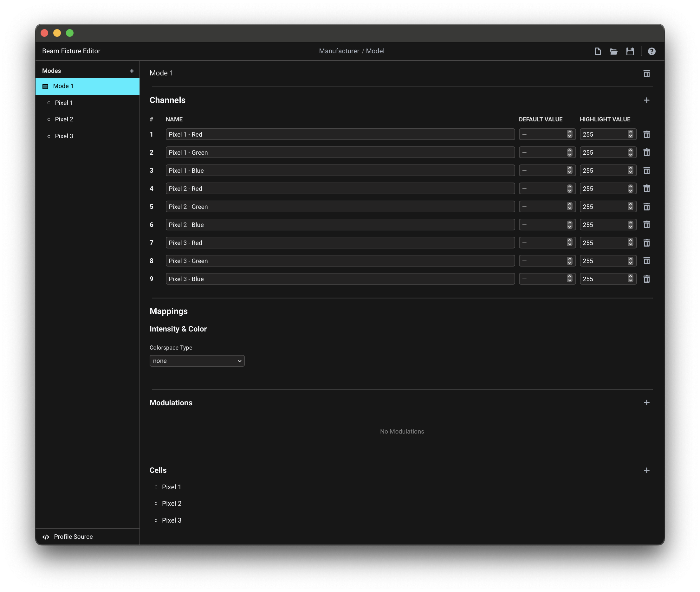This screenshot has width=700, height=592.
Task: Click the Profile Source code icon
Action: pyautogui.click(x=46, y=537)
